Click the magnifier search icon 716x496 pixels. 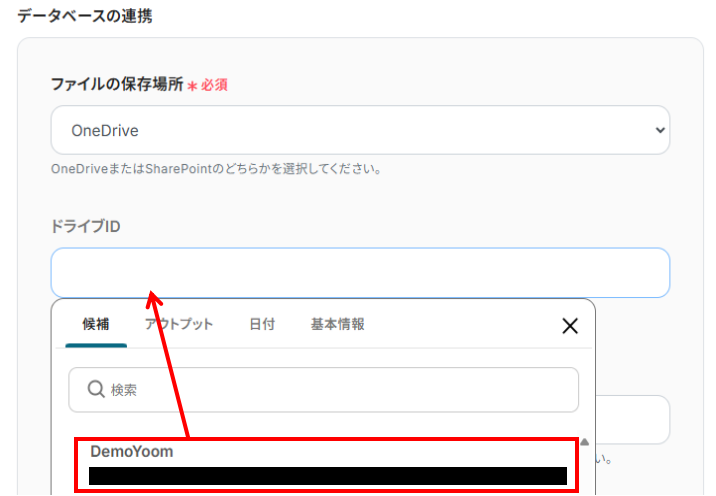pos(96,389)
